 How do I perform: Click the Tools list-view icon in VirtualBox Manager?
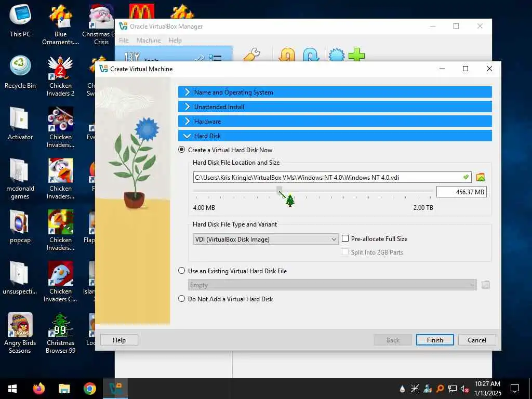(215, 58)
